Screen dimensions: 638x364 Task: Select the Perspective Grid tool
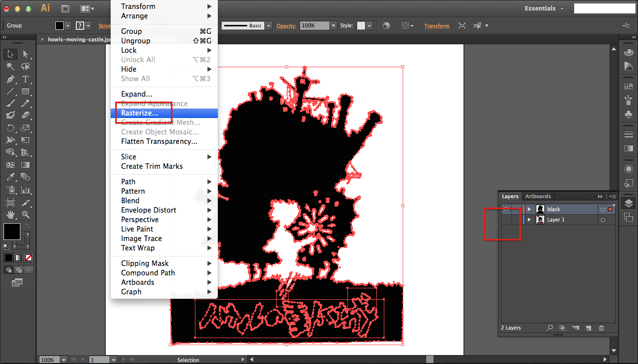[25, 152]
